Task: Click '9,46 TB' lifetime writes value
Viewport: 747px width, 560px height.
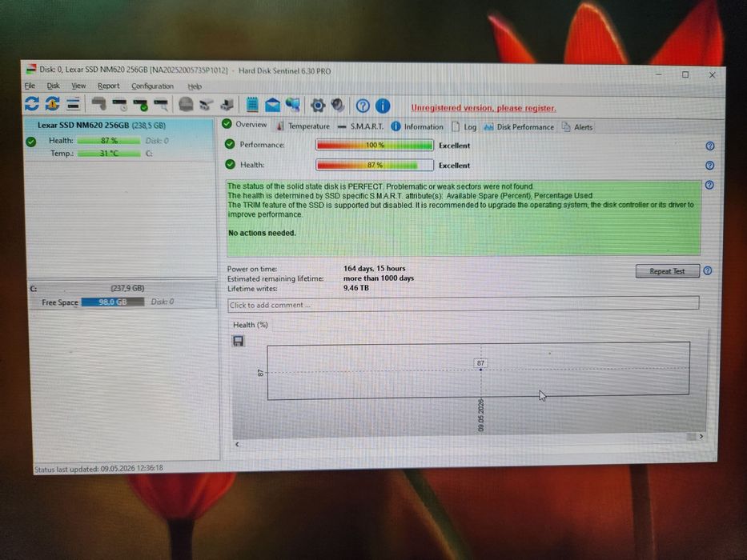Action: tap(355, 288)
